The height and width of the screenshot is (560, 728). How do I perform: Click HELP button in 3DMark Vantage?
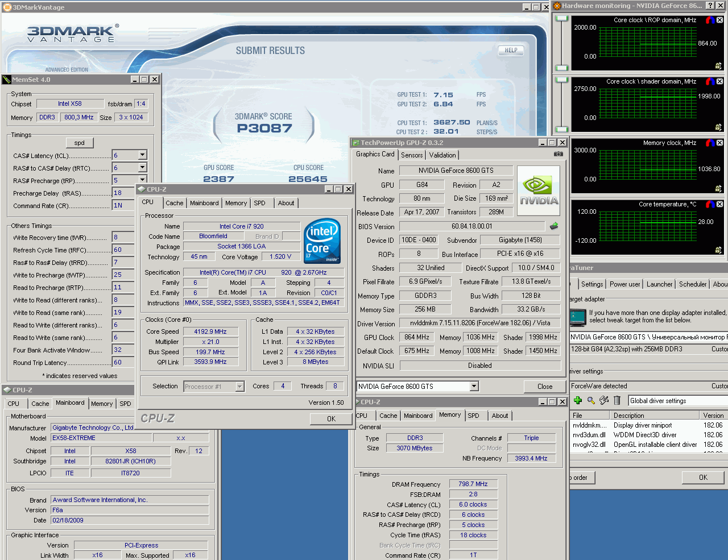tap(511, 50)
